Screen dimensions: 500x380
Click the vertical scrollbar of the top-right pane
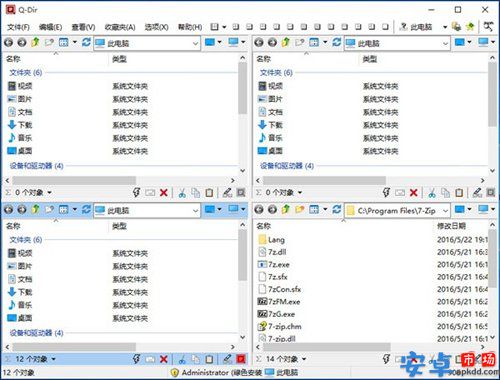[x=492, y=95]
